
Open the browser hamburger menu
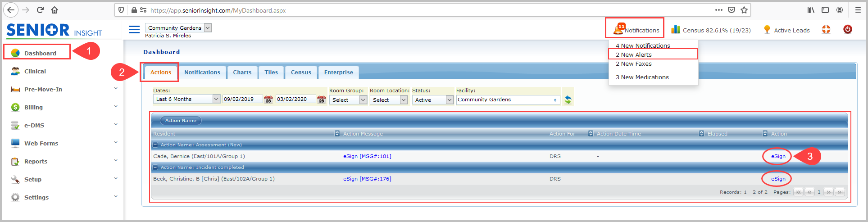[858, 10]
